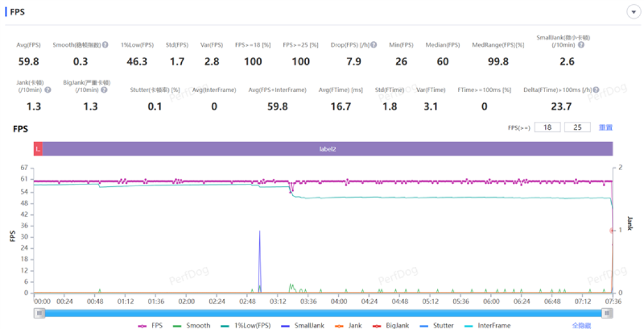
Task: Toggle Smooth series in chart legend
Action: 192,325
